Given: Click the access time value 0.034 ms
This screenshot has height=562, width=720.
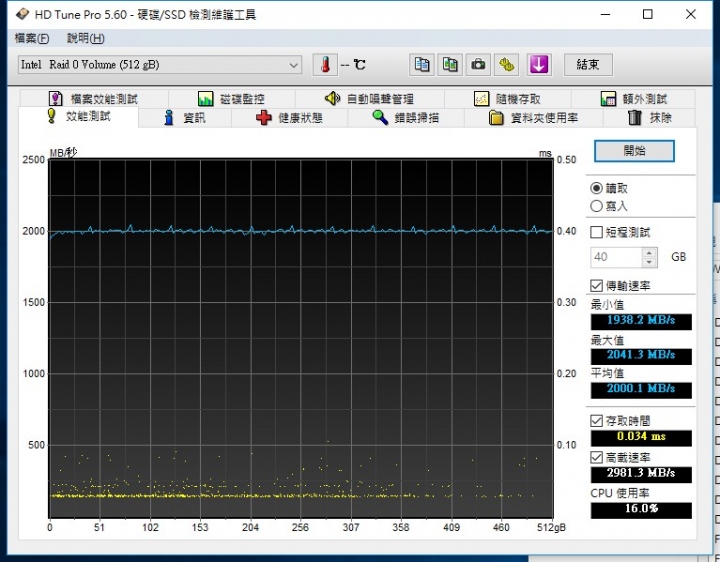Looking at the screenshot, I should 641,437.
